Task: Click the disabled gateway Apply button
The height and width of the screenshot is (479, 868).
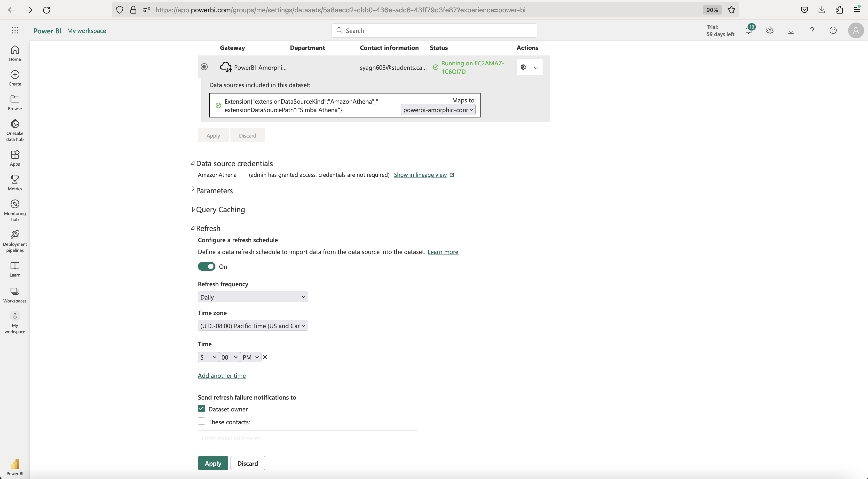Action: point(213,135)
